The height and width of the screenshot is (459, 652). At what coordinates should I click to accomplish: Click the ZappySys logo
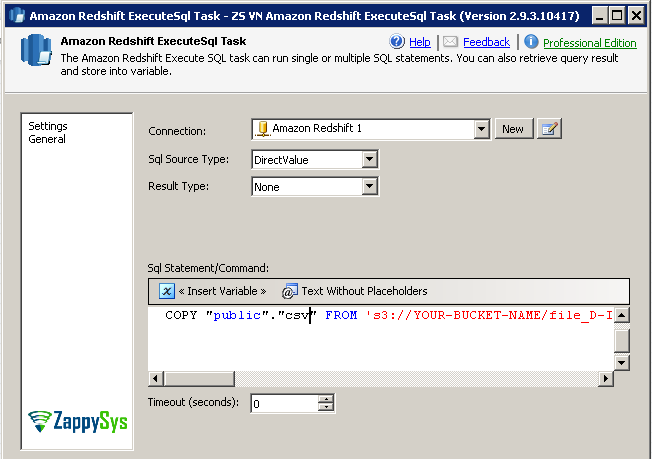pos(78,422)
